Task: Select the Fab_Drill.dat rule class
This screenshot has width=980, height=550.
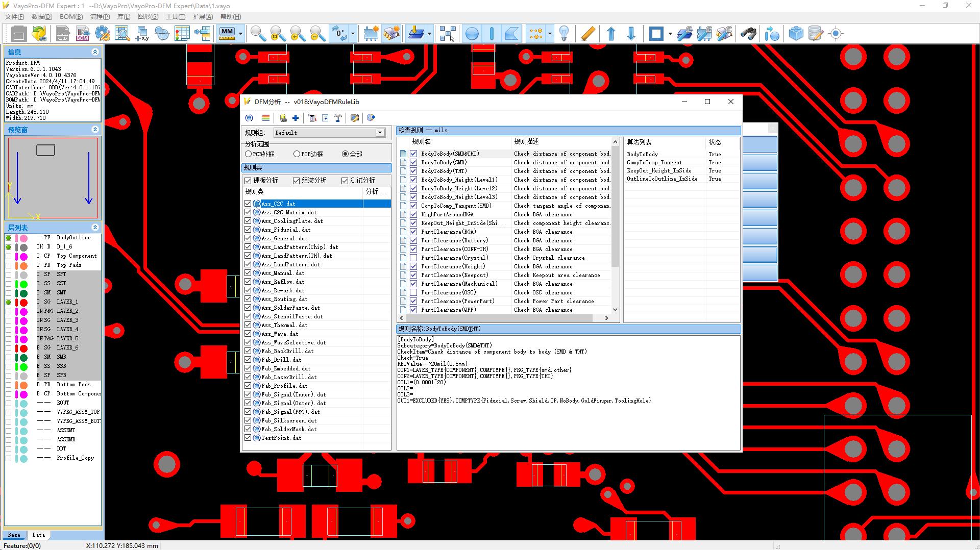Action: pos(281,360)
